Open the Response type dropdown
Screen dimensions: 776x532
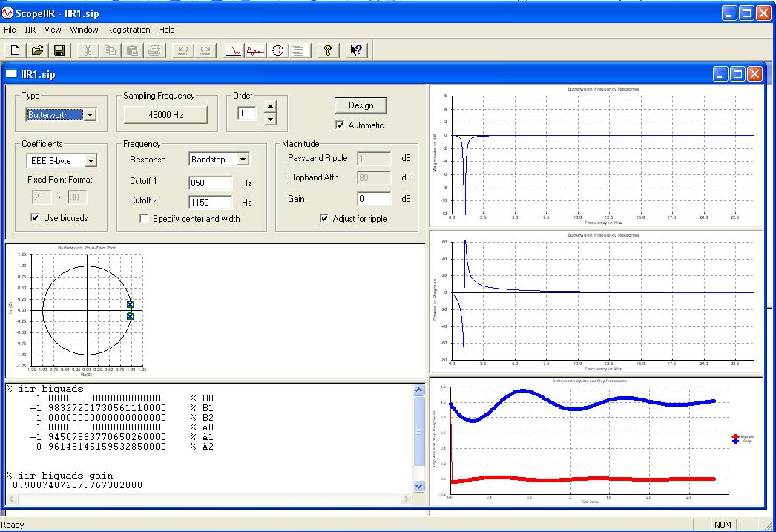[x=243, y=160]
